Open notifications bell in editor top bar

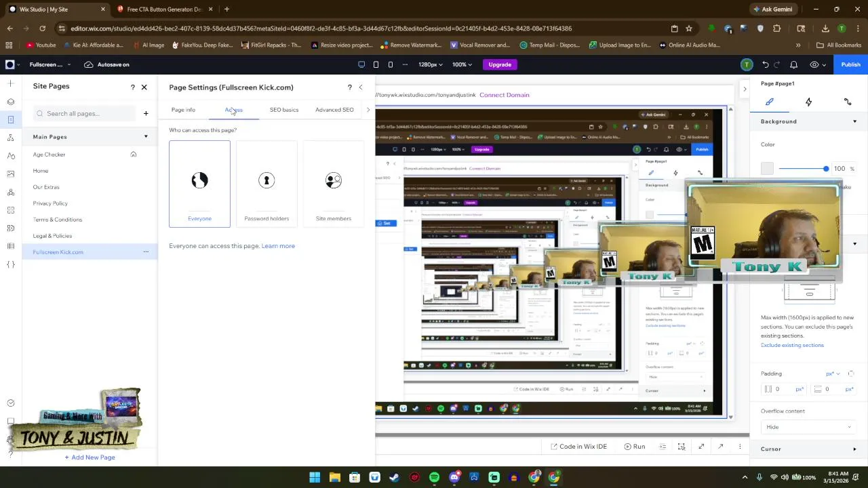(x=794, y=64)
